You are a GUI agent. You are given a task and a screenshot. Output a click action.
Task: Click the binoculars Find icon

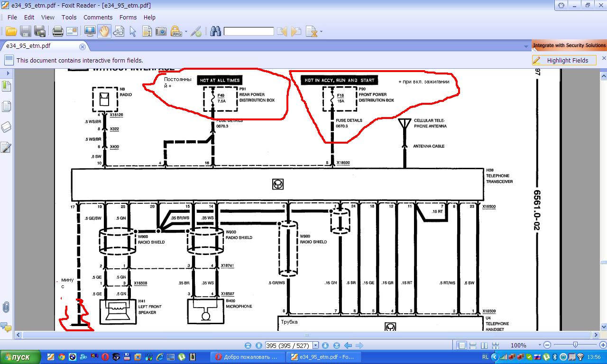pyautogui.click(x=216, y=32)
